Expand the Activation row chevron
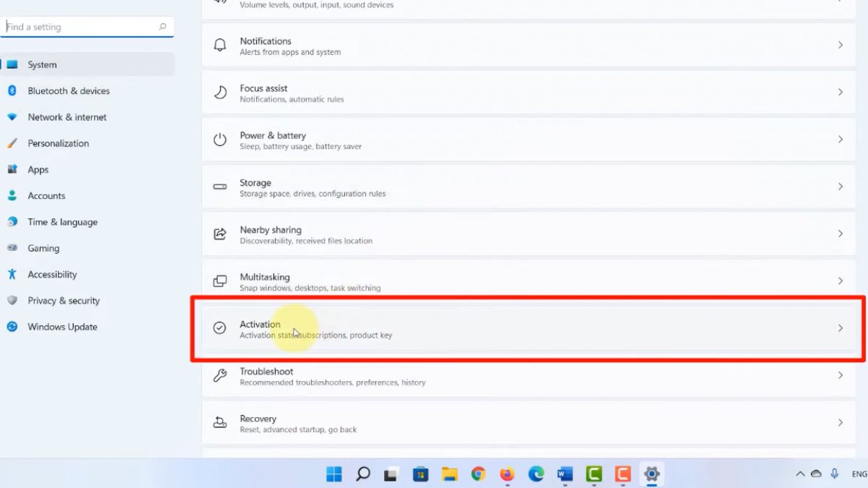868x488 pixels. tap(841, 328)
